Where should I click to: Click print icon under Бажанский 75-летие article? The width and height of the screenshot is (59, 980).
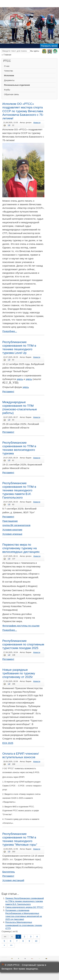click(x=5, y=125)
